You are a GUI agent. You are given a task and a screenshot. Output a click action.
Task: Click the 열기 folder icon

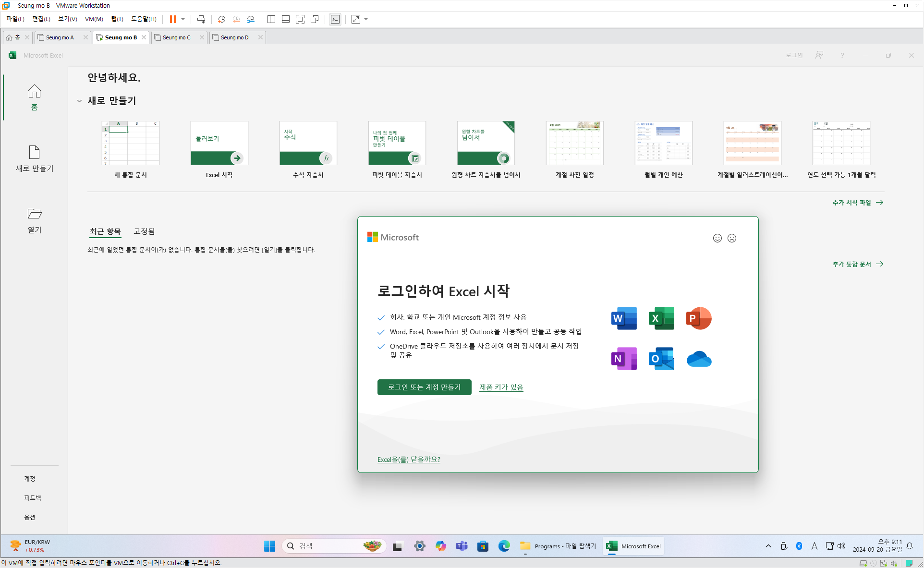coord(34,214)
